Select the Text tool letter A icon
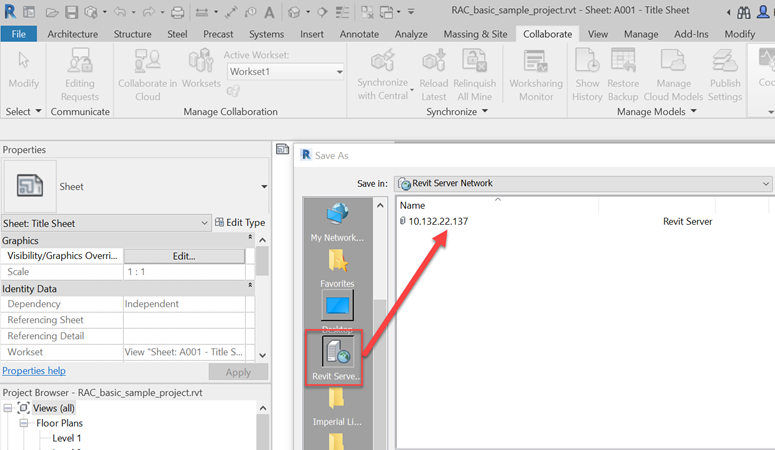 point(269,12)
